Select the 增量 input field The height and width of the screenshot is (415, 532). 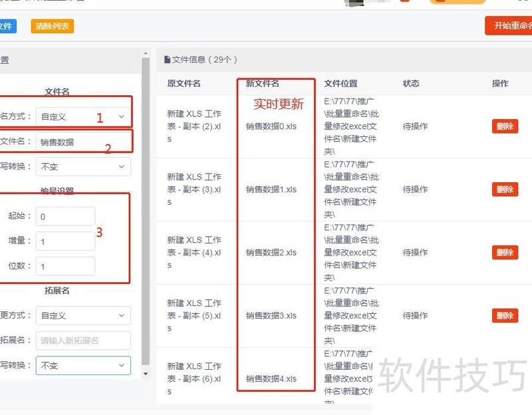tap(65, 241)
